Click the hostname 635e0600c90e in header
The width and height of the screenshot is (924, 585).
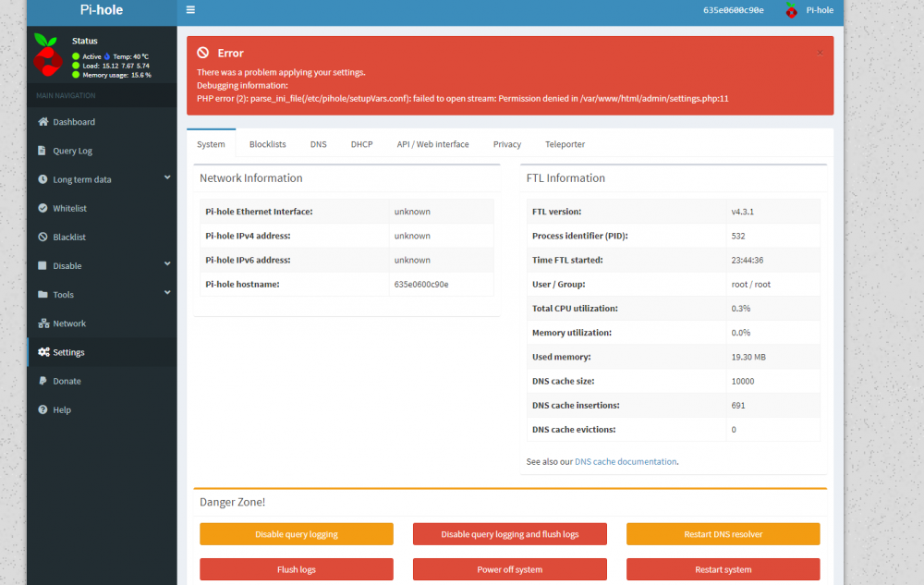pyautogui.click(x=733, y=10)
